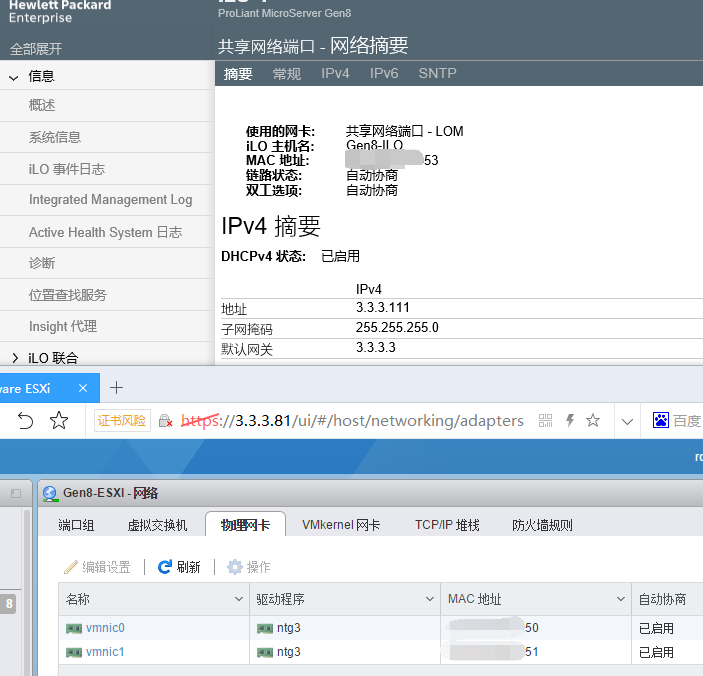The width and height of the screenshot is (703, 676).
Task: Click the 百度 search engine icon
Action: click(660, 420)
